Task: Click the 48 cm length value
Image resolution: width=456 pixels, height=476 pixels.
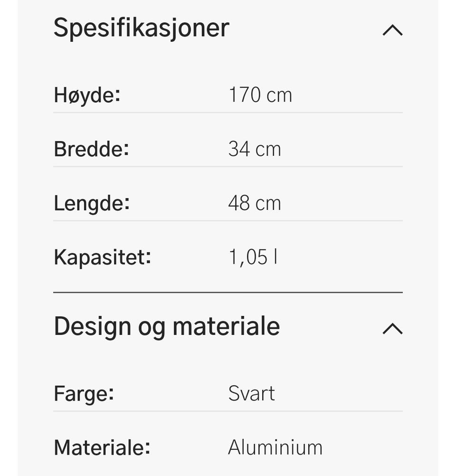Action: click(x=255, y=203)
